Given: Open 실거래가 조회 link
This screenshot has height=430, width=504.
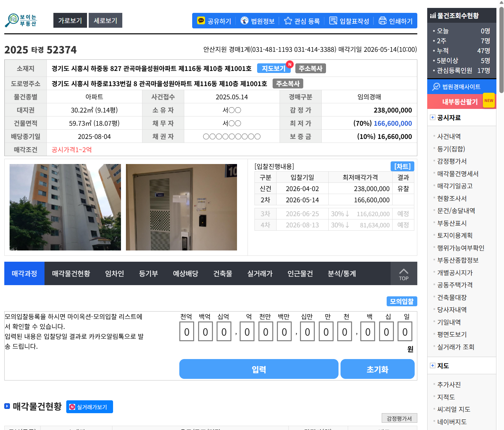Looking at the screenshot, I should pos(456,347).
